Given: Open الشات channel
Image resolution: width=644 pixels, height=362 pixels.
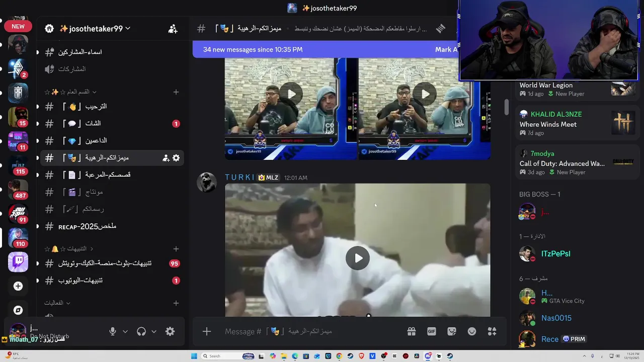Looking at the screenshot, I should [x=112, y=124].
